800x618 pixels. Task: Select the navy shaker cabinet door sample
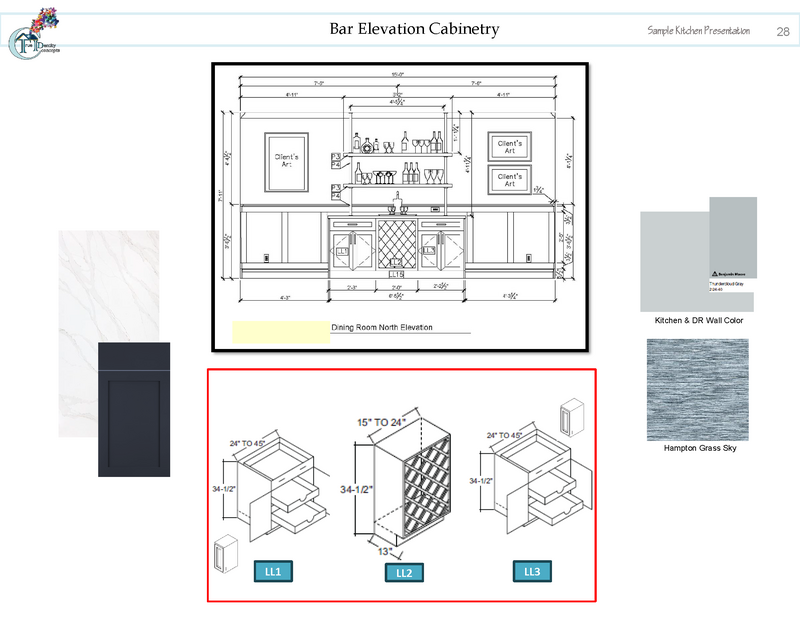[134, 410]
